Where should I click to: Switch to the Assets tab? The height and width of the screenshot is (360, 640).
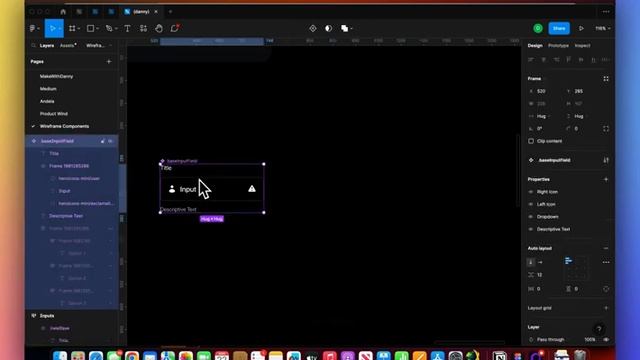(67, 46)
